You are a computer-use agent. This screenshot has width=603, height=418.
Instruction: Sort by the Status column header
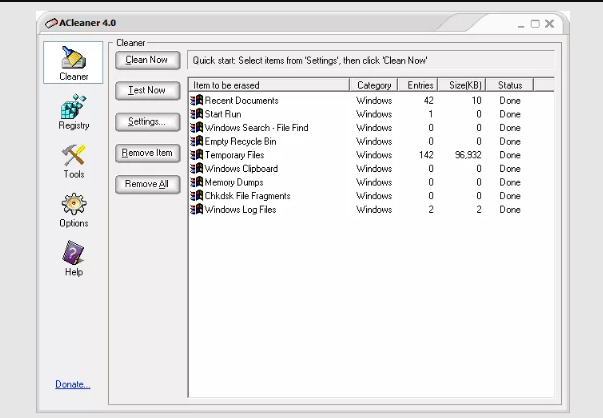pyautogui.click(x=510, y=85)
